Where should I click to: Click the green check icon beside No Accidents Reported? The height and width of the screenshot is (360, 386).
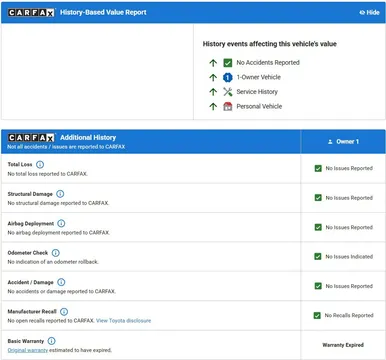(x=228, y=63)
